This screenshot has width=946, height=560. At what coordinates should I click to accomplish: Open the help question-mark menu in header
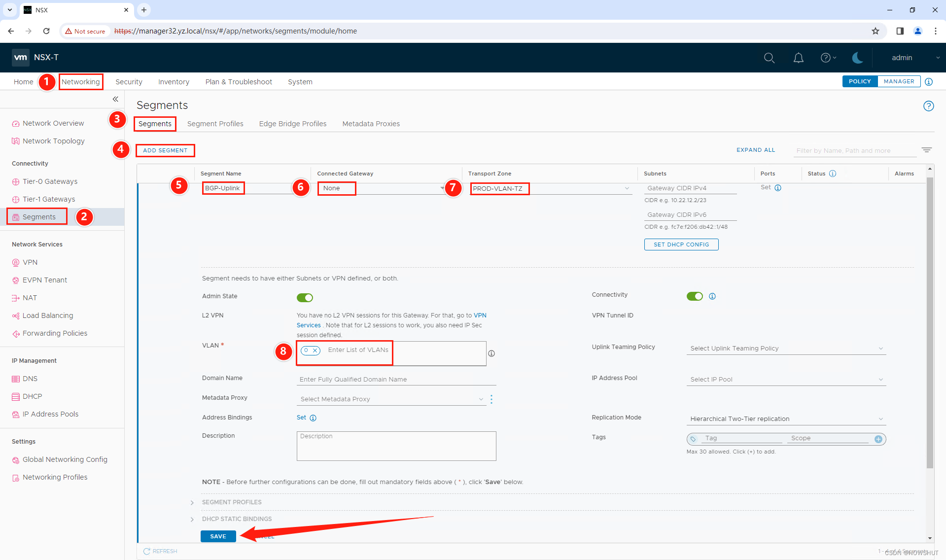[828, 58]
